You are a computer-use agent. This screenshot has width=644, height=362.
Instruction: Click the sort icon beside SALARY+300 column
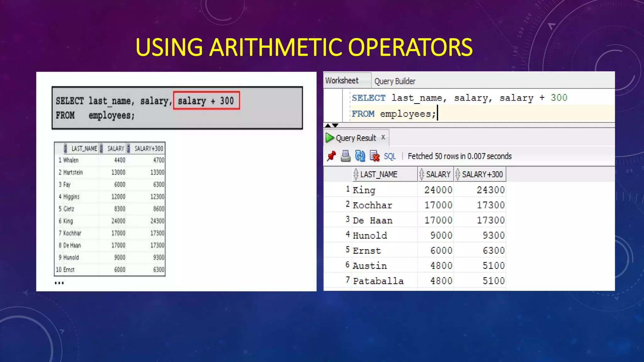458,174
